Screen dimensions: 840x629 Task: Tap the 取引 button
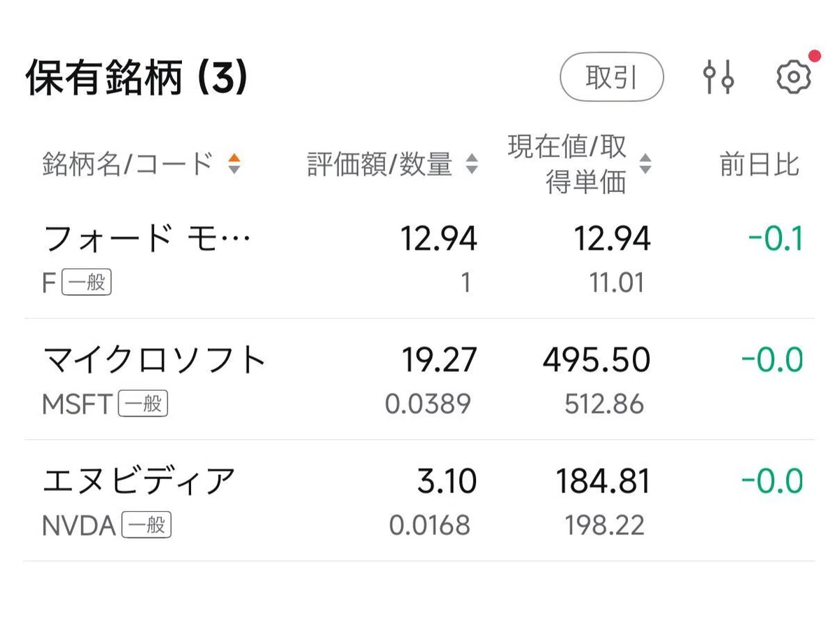(612, 77)
